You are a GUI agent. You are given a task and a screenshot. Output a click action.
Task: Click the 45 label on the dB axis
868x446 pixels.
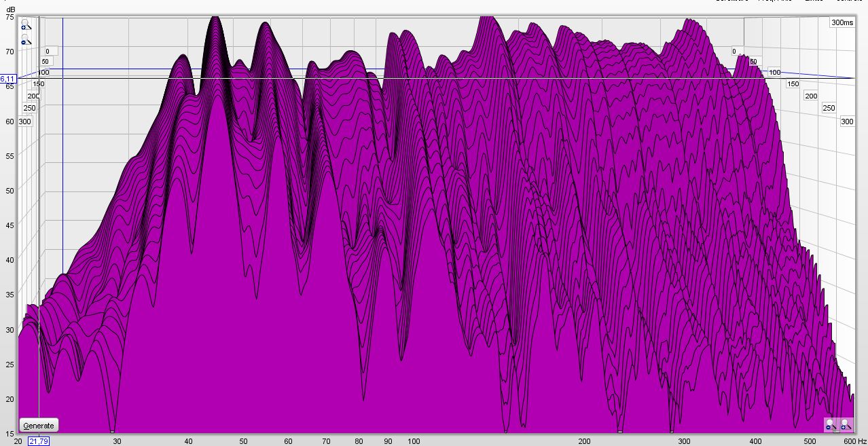pyautogui.click(x=10, y=225)
